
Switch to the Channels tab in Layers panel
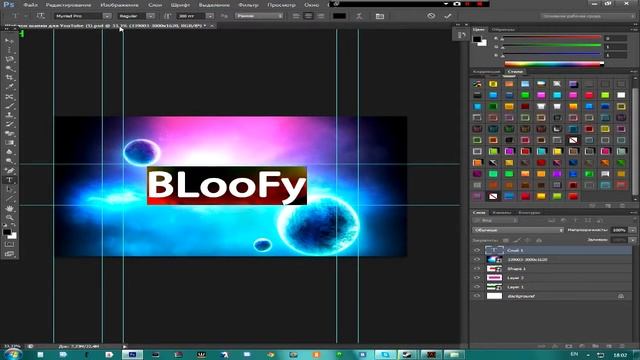point(502,212)
